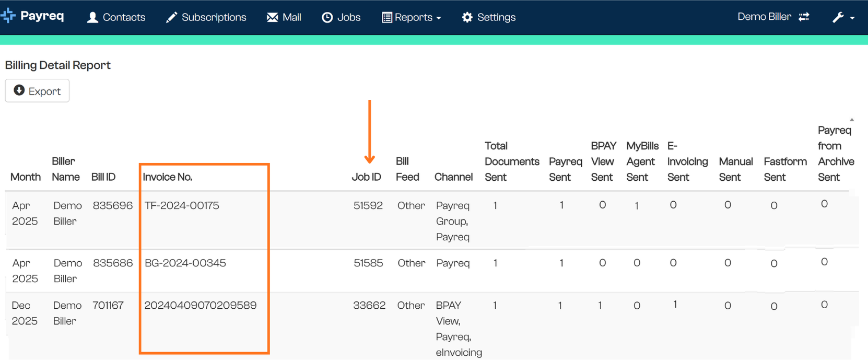The height and width of the screenshot is (361, 868).
Task: Select invoice number BG-2024-00345
Action: click(x=185, y=263)
